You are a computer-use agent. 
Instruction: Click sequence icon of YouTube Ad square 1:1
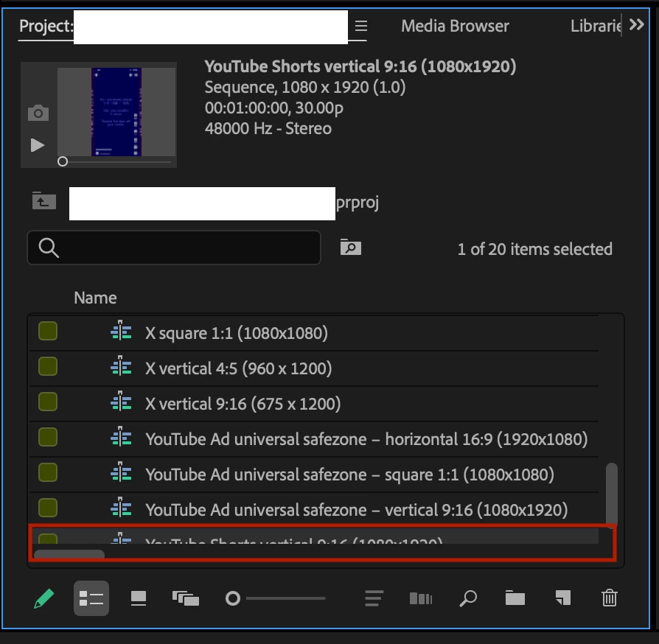tap(121, 472)
